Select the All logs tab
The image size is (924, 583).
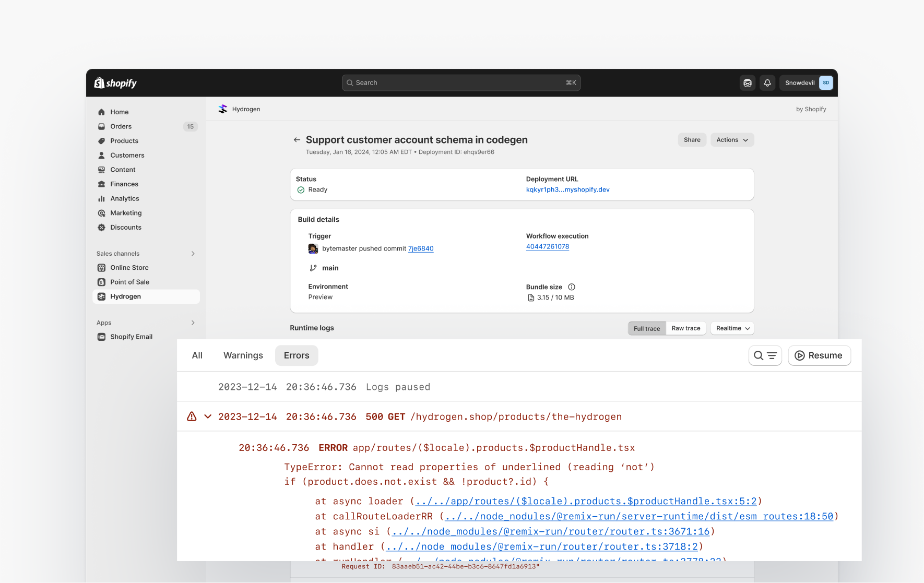coord(197,355)
